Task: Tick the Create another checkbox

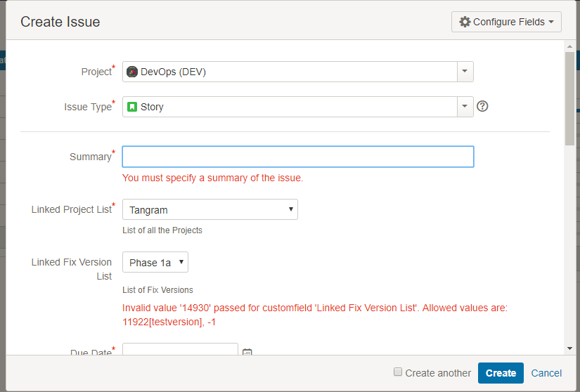Action: 398,372
